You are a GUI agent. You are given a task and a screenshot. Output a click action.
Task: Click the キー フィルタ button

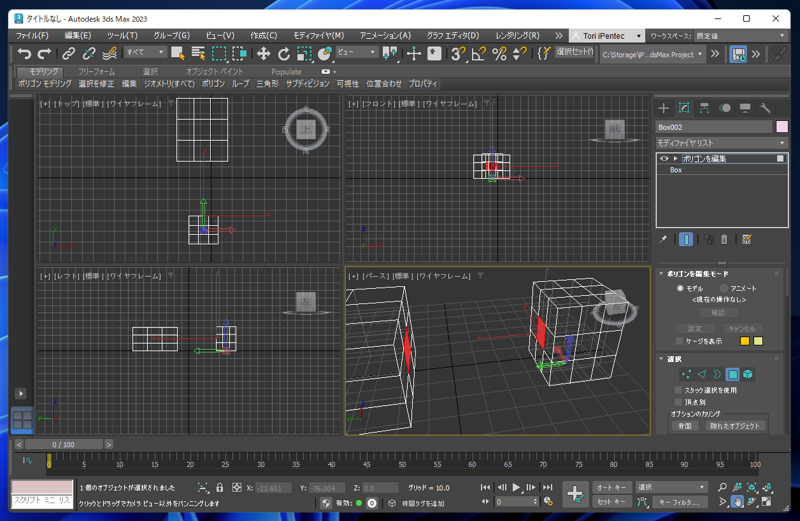pyautogui.click(x=679, y=502)
